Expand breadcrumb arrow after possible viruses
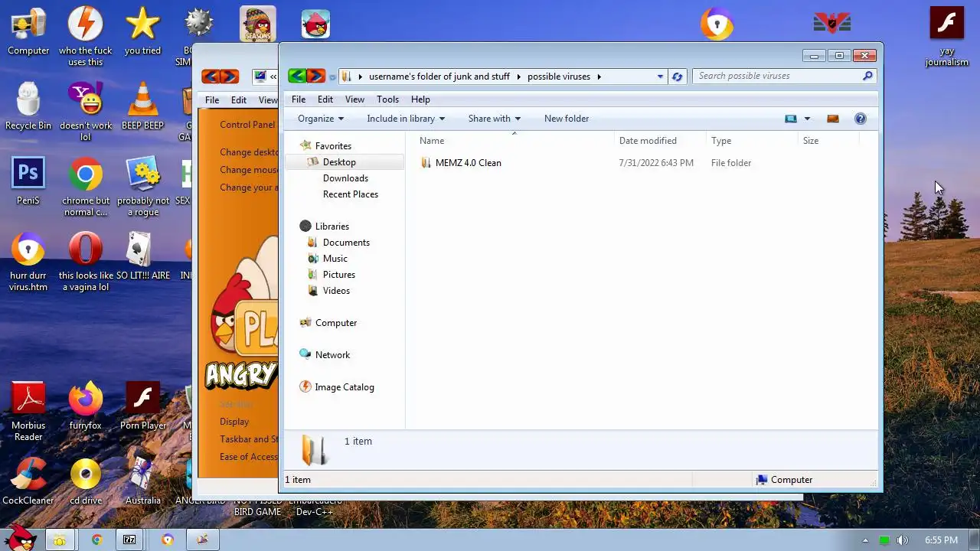This screenshot has height=551, width=980. pyautogui.click(x=599, y=77)
